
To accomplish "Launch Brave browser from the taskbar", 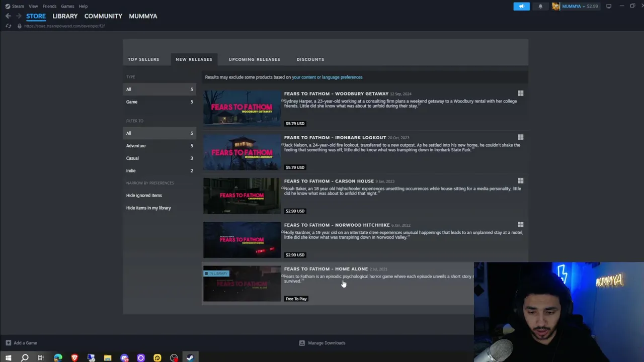I will tap(74, 357).
